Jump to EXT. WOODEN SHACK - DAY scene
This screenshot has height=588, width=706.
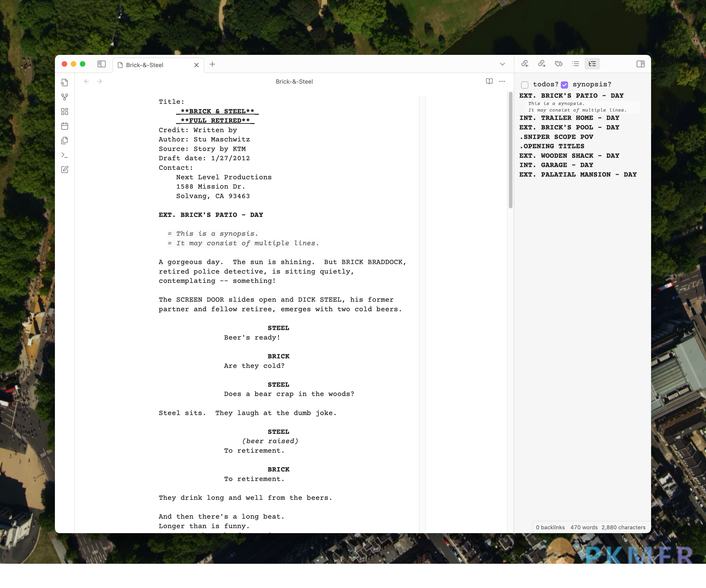[569, 156]
